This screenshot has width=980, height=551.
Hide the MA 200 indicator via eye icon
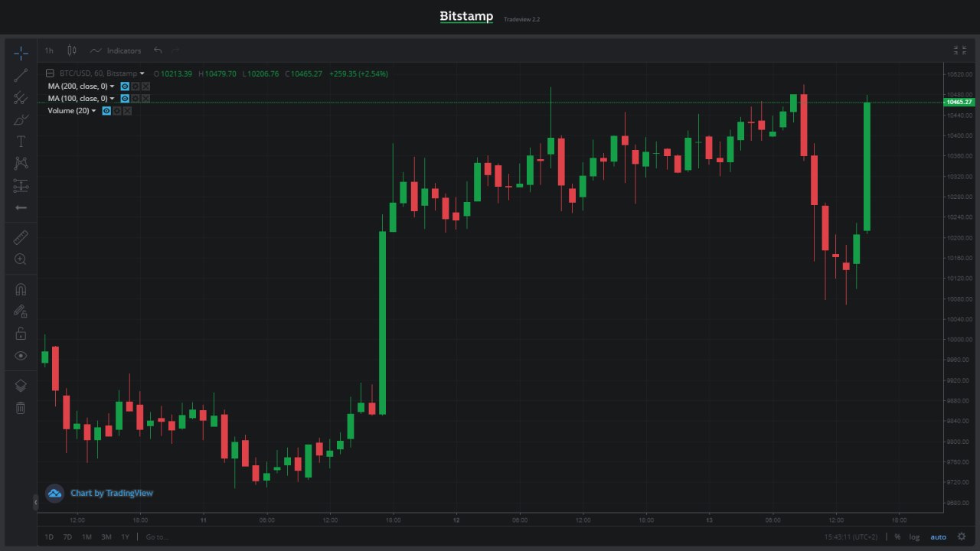pyautogui.click(x=125, y=86)
